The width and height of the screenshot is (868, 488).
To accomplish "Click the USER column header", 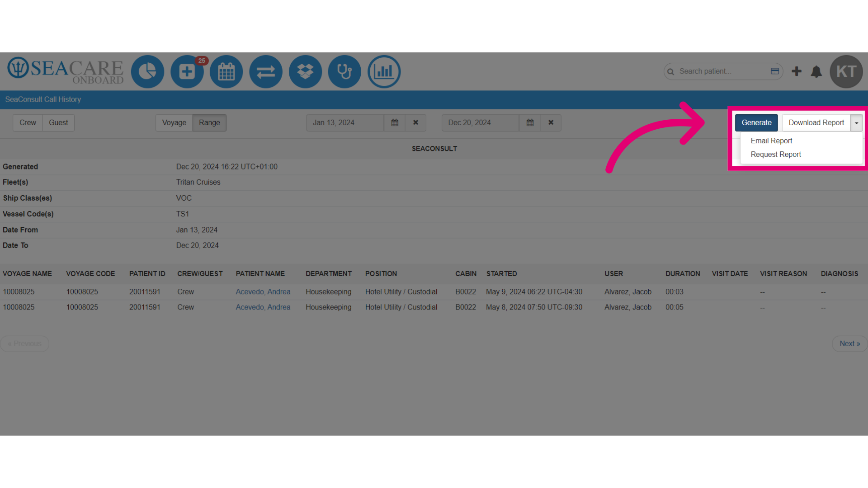I will 613,273.
